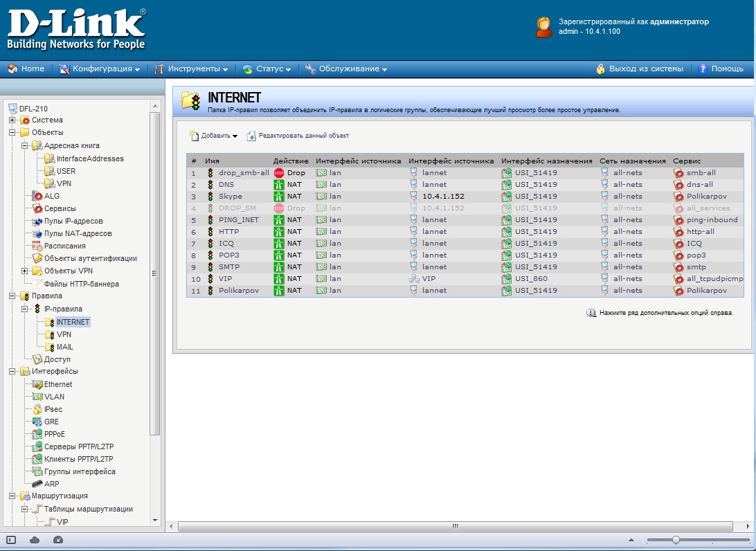Open the Конфигурация menu
This screenshot has height=551, width=756.
point(100,69)
